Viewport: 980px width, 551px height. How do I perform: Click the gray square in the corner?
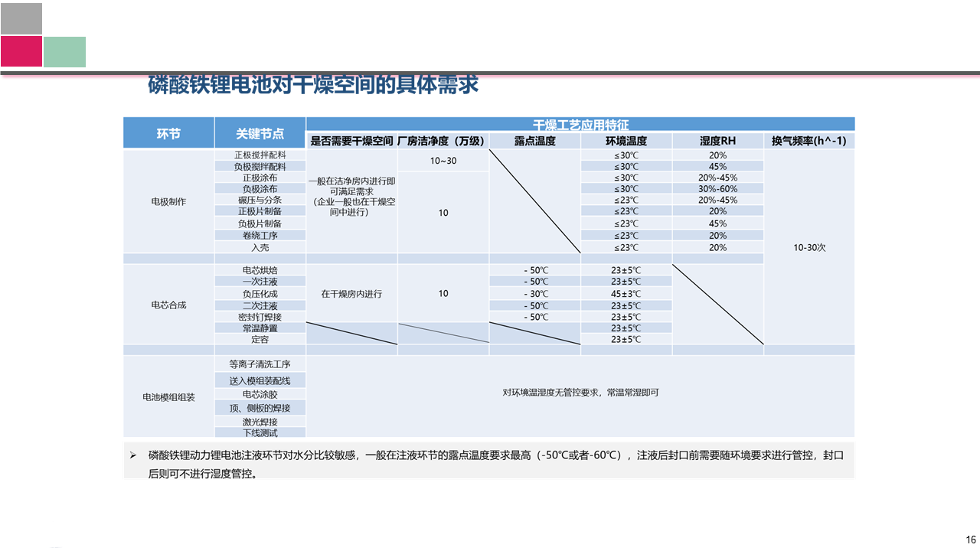(21, 19)
